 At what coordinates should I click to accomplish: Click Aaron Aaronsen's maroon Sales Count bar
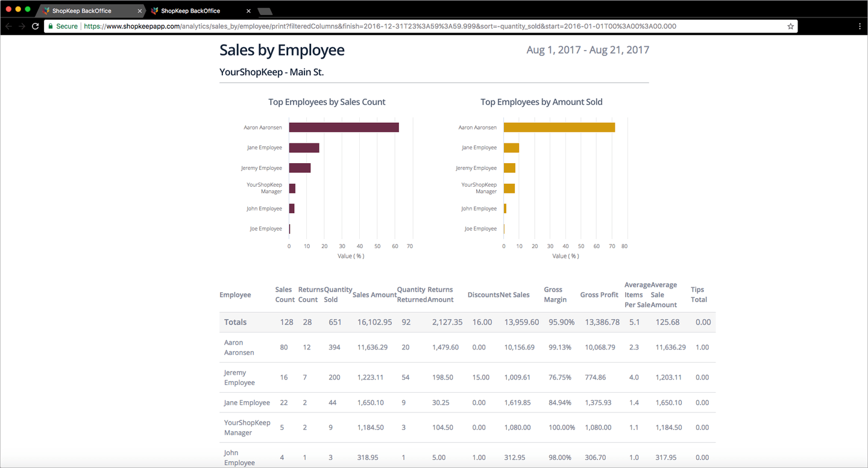tap(344, 128)
